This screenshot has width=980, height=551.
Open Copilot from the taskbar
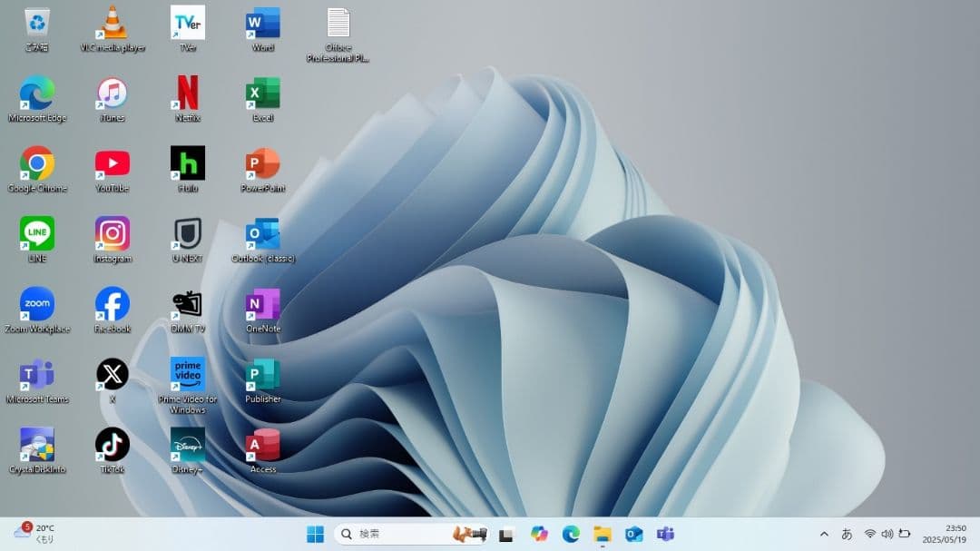540,534
